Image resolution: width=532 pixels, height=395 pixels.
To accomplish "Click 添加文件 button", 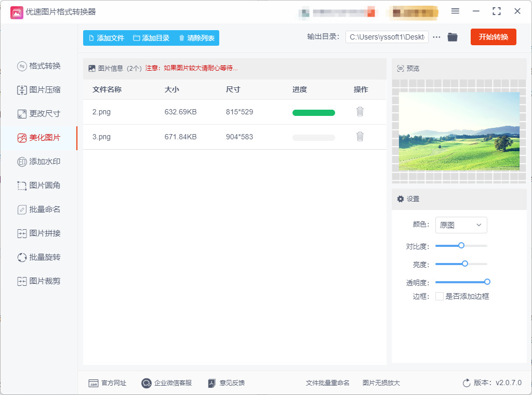I will click(x=106, y=38).
